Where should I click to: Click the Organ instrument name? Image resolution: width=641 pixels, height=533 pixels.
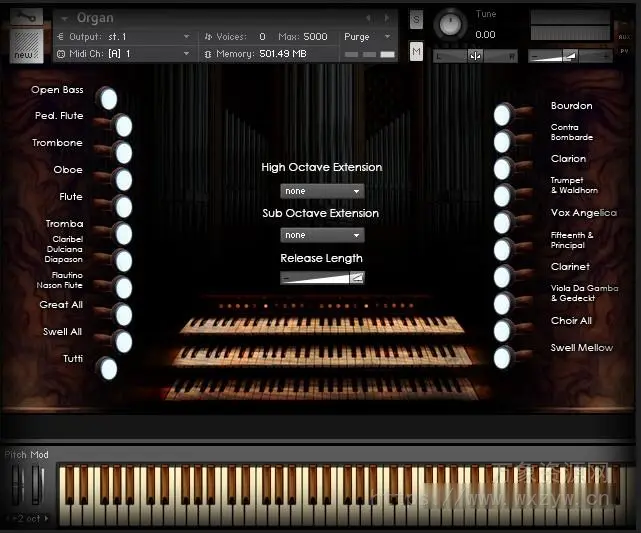point(95,18)
